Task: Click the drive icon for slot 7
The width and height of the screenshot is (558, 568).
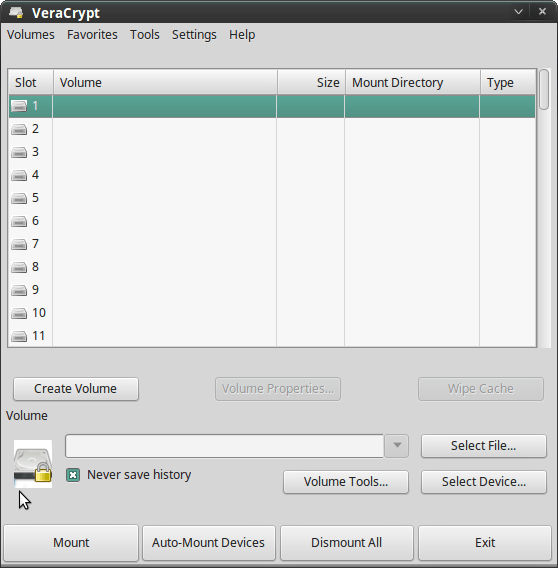Action: [x=19, y=244]
